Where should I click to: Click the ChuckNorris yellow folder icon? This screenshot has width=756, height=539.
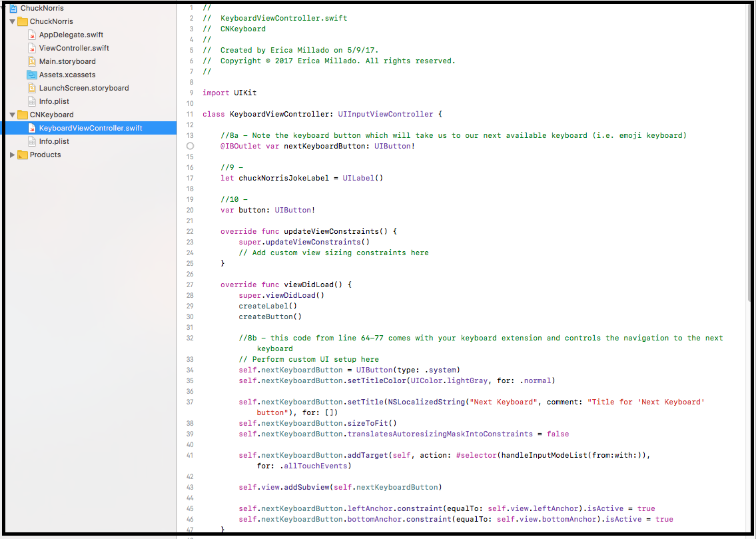tap(22, 21)
